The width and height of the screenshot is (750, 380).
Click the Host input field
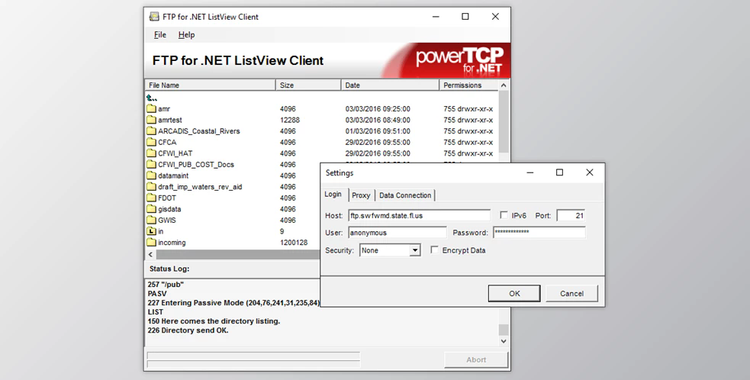coord(419,216)
